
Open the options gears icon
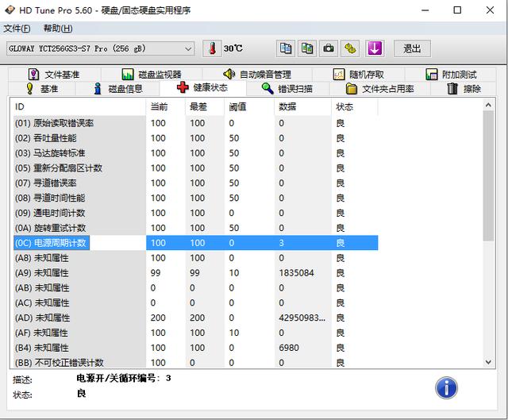pos(350,48)
